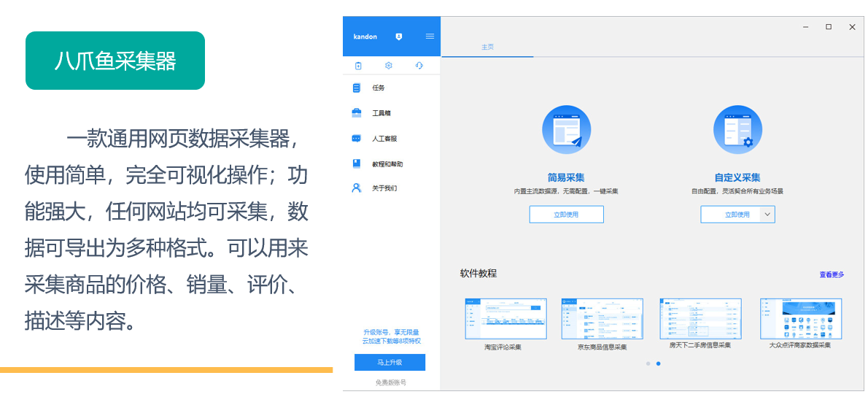Screen dimensions: 868x397
Task: Click the 教程和帮助 book icon
Action: click(357, 164)
